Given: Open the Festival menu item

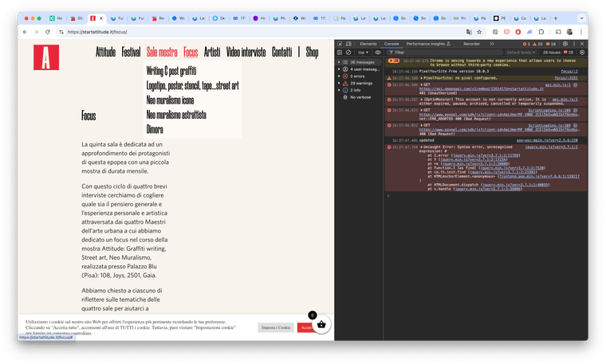Looking at the screenshot, I should point(131,52).
